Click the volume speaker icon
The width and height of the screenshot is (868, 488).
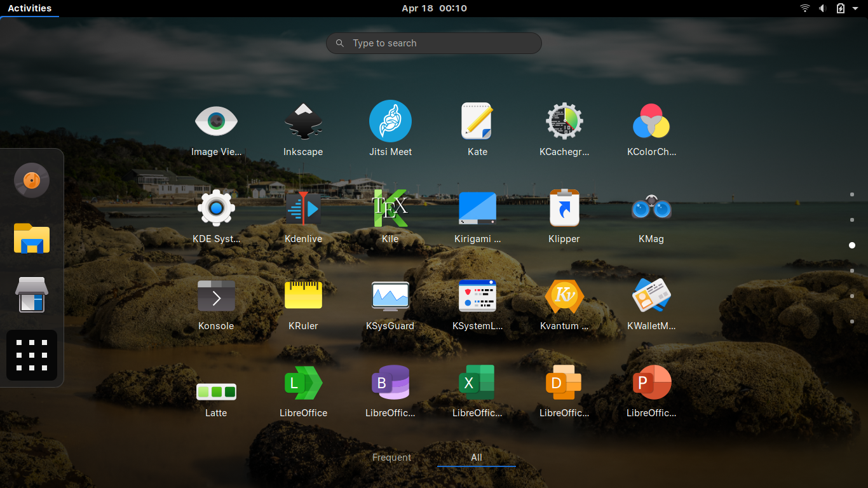[x=822, y=8]
